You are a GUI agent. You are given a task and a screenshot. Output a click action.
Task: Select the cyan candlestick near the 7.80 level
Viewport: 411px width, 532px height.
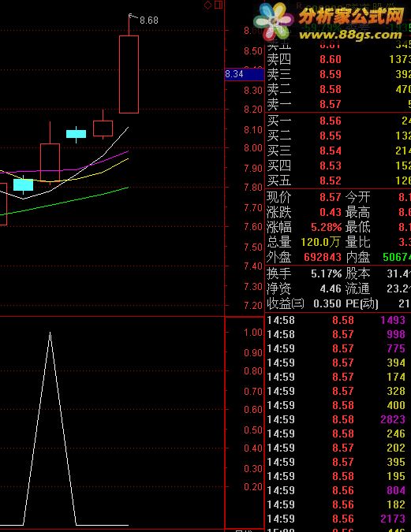[23, 185]
